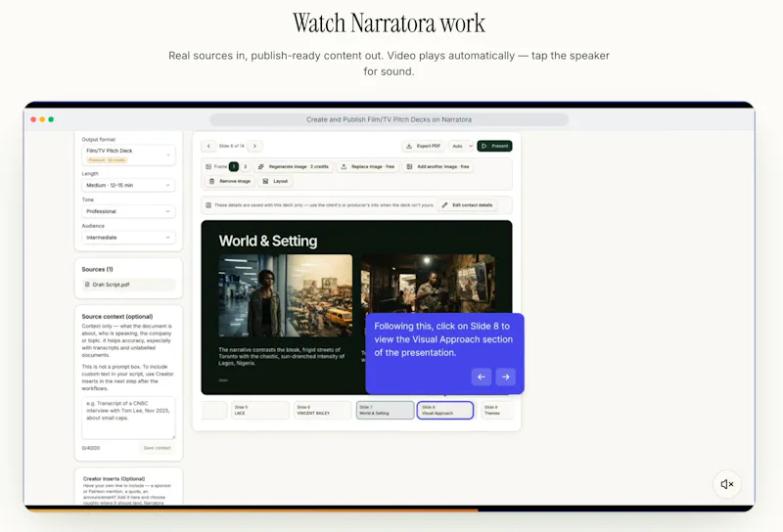Open the Auto dropdown next to Present
783x532 pixels.
click(461, 147)
